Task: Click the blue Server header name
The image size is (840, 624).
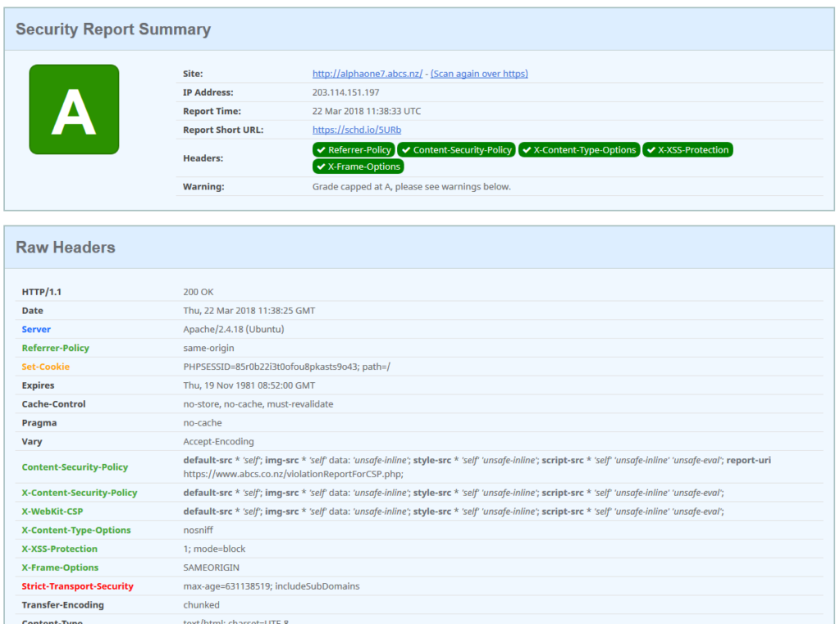Action: tap(36, 330)
